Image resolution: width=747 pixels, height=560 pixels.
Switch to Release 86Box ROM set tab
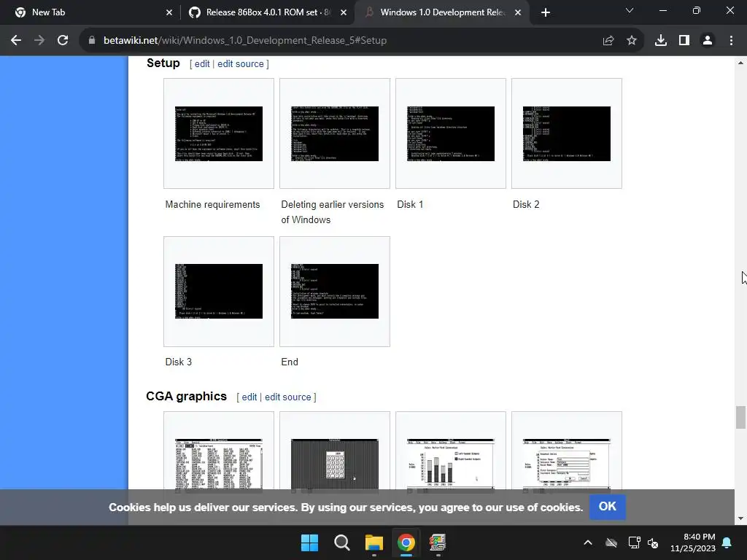[x=267, y=12]
